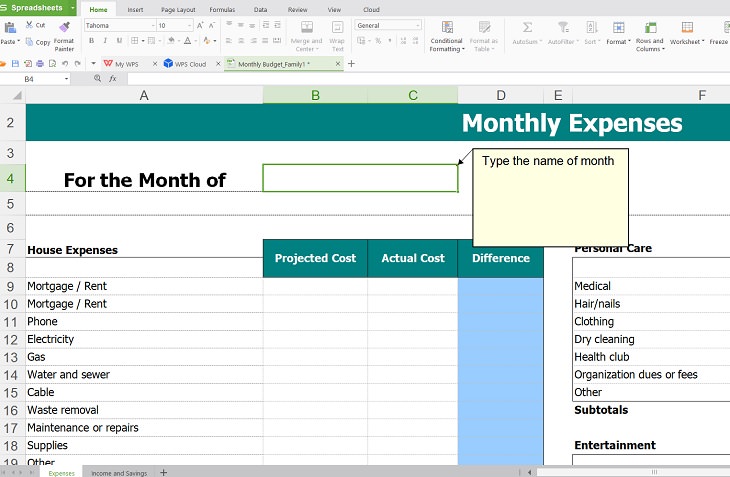Viewport: 730px width, 477px height.
Task: Close the Monthly Budget_Family1 document tab
Action: pos(338,64)
